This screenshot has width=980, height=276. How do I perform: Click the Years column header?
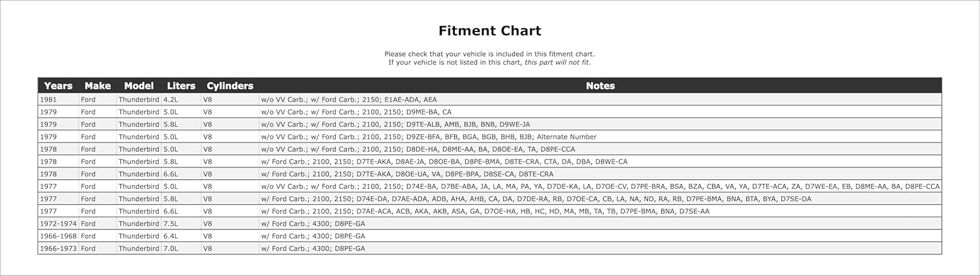(58, 86)
